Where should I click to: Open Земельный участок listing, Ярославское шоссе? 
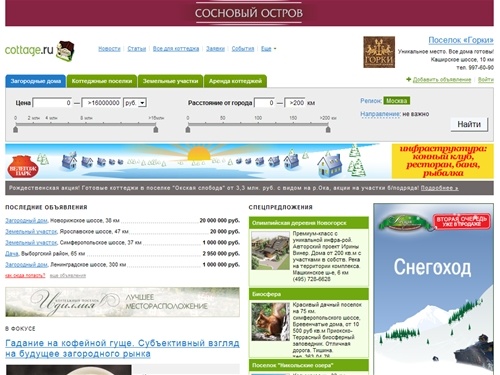[x=31, y=231]
